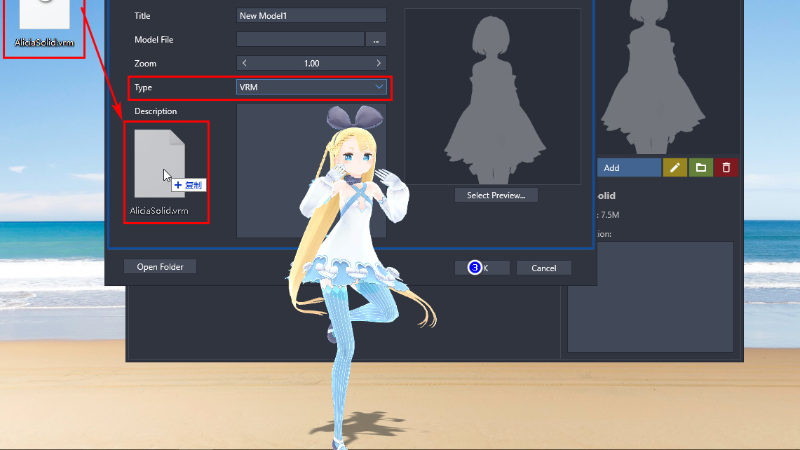
Task: Click the 7.5M file size text
Action: pos(610,215)
